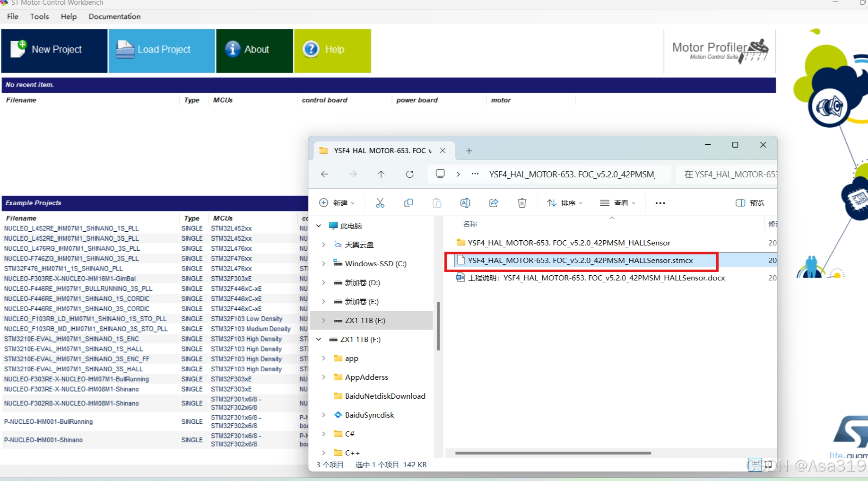Open the Tools menu
Screen dimensions: 868x481
click(x=40, y=17)
